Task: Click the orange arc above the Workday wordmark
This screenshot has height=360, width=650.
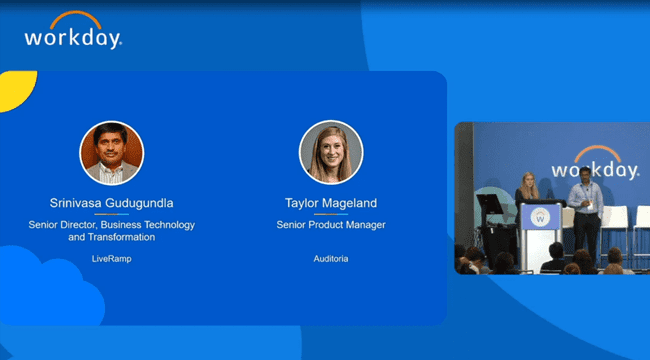Action: point(76,19)
